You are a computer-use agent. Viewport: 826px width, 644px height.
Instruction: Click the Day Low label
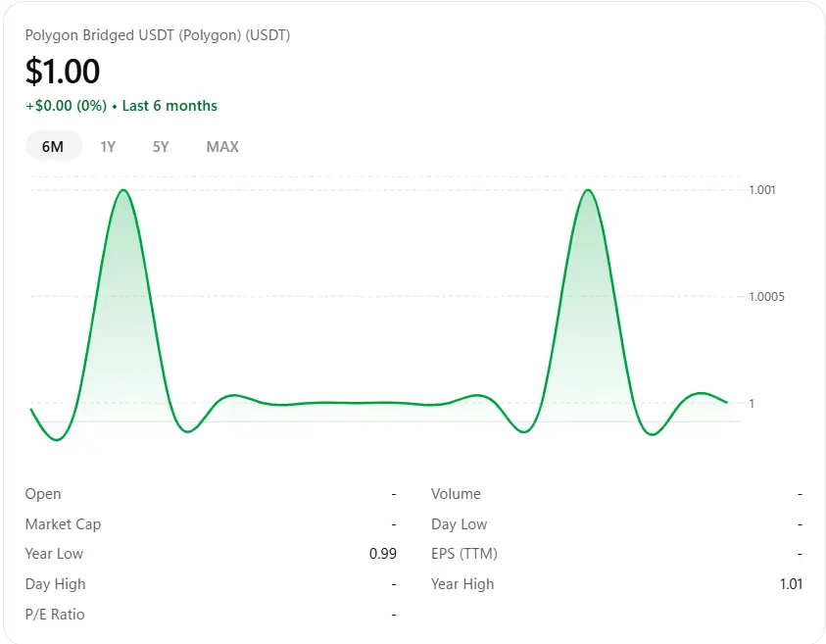[460, 524]
